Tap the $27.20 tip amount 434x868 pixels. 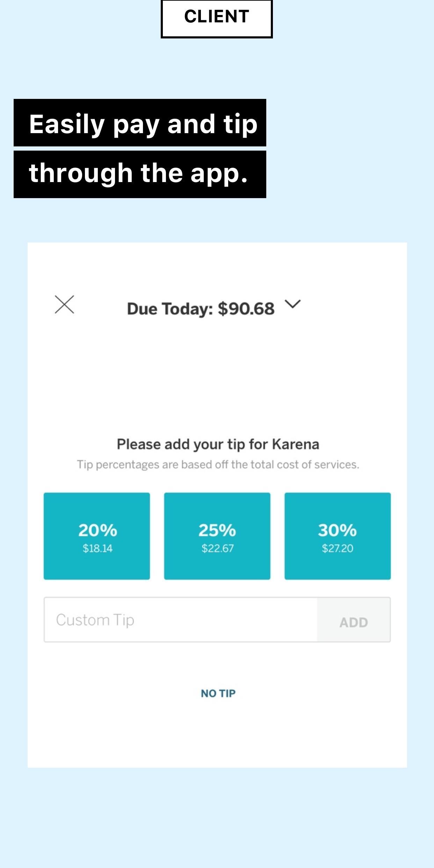[338, 548]
